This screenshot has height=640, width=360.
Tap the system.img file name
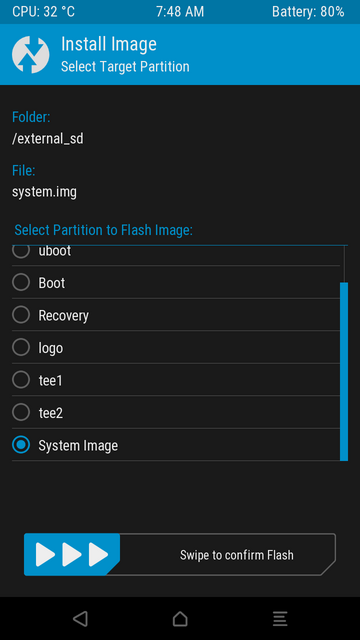pos(44,192)
